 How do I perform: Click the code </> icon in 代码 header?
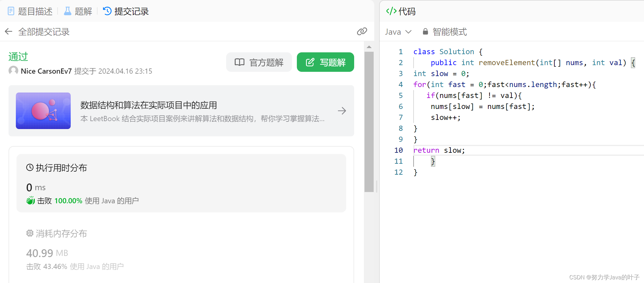click(x=391, y=11)
